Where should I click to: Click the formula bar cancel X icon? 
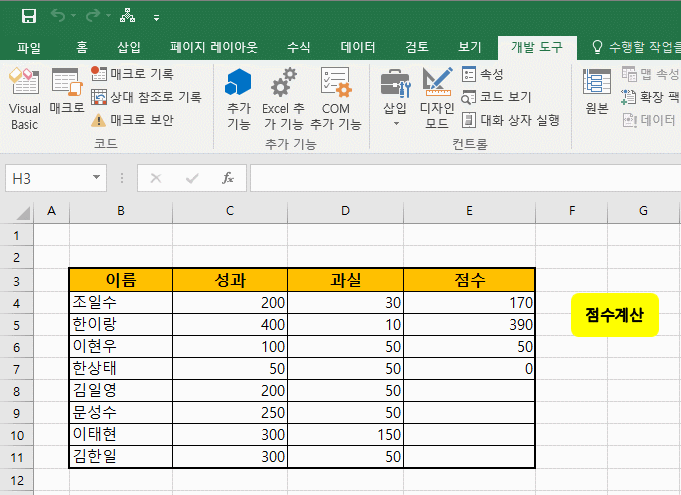[155, 178]
